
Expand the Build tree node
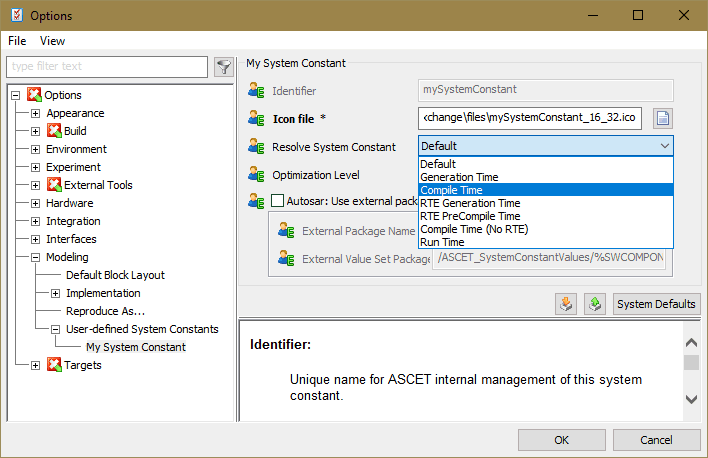[x=35, y=131]
